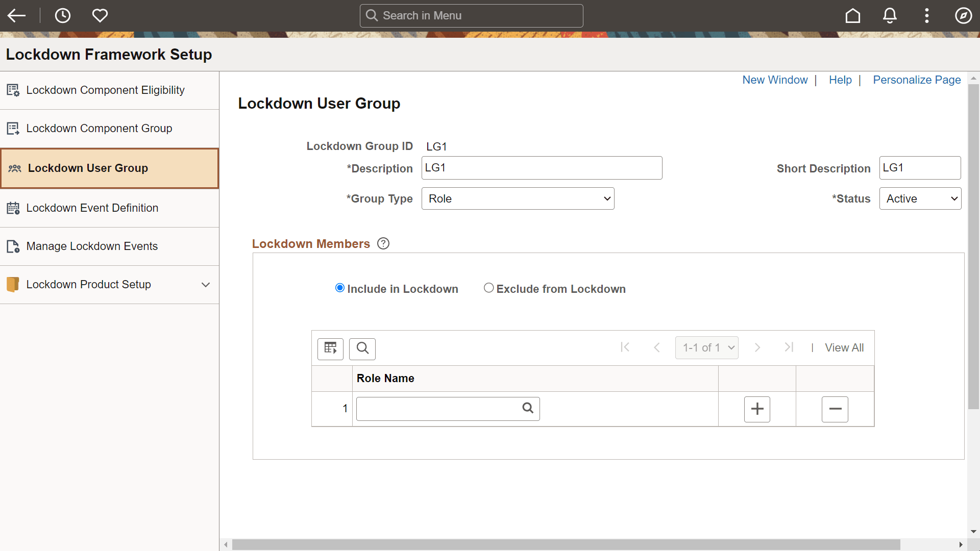
Task: Open the Actions three-dot menu
Action: coord(927,15)
